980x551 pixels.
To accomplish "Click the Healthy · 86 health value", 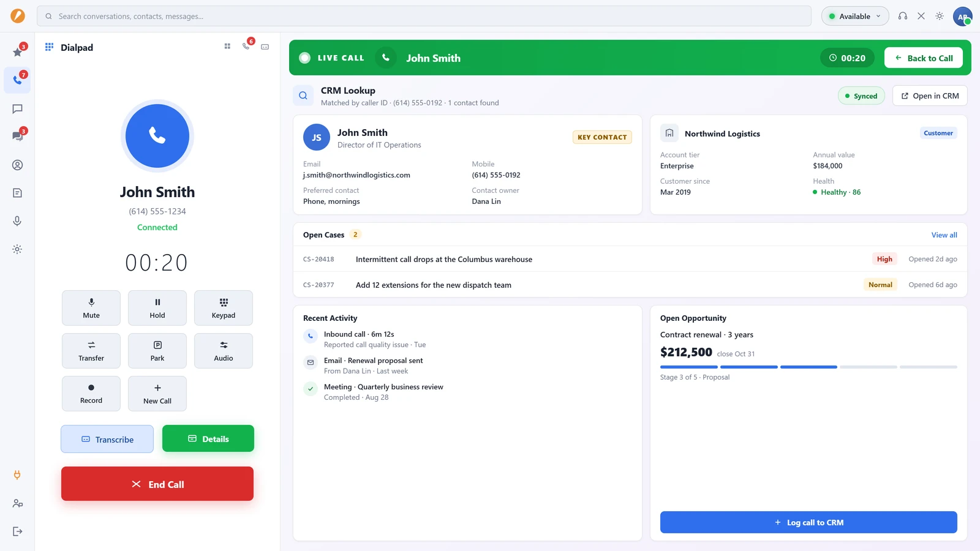I will tap(837, 192).
